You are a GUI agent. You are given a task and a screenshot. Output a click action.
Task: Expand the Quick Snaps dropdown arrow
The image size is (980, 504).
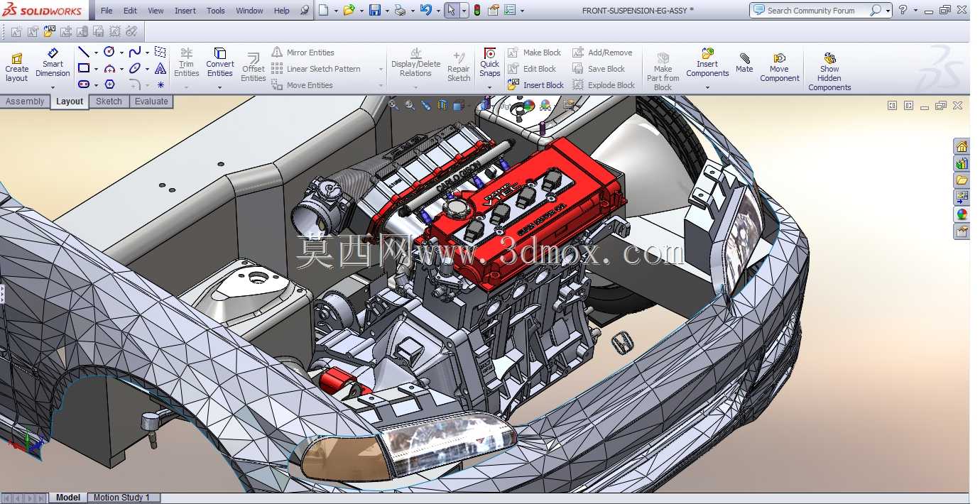[489, 88]
